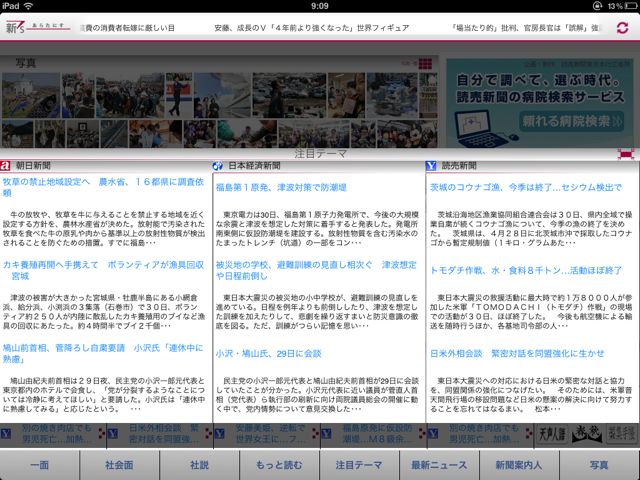The width and height of the screenshot is (640, 480).
Task: Tap the Wi-Fi status icon
Action: (x=28, y=6)
